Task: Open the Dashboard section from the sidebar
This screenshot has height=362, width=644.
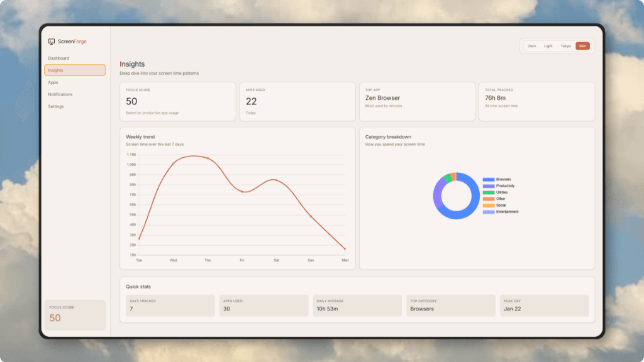Action: (60, 58)
